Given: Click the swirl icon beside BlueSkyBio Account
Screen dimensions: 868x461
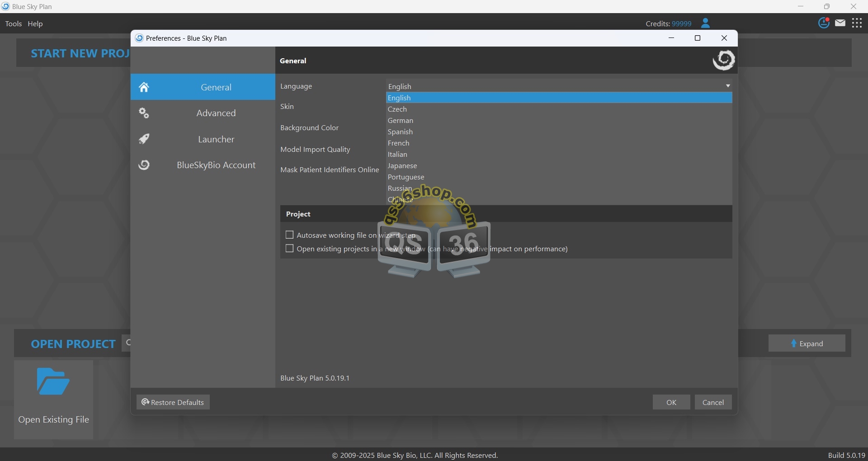Looking at the screenshot, I should tap(144, 165).
